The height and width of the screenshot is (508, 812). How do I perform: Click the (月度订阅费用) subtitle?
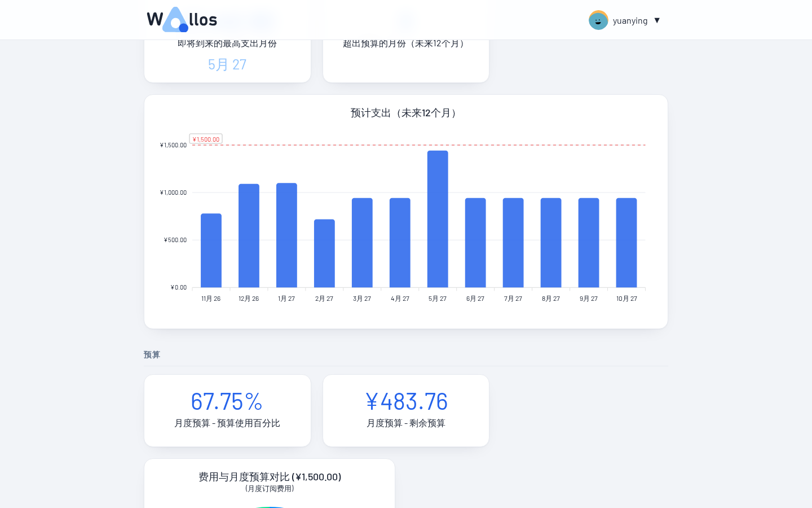(270, 489)
